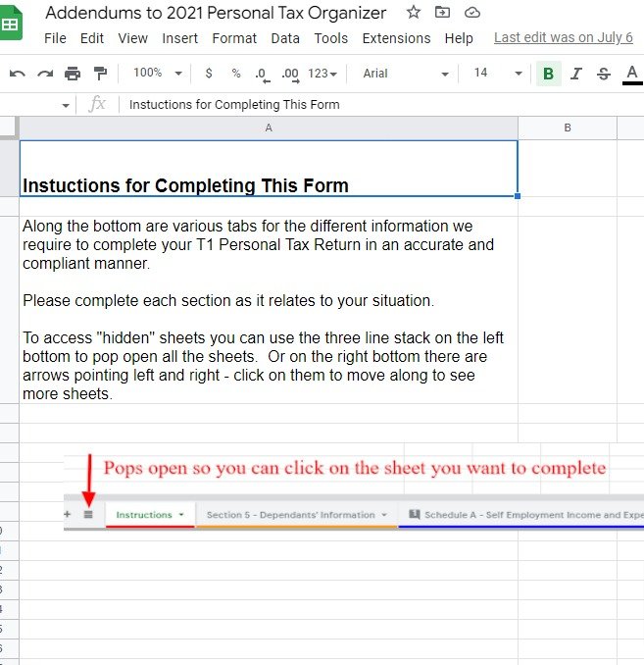This screenshot has height=665, width=644.
Task: Open version history via last edit link
Action: 563,37
